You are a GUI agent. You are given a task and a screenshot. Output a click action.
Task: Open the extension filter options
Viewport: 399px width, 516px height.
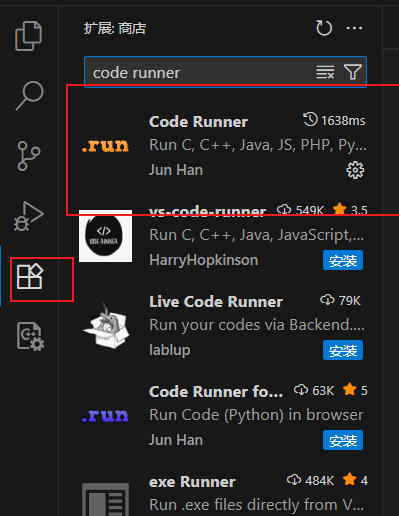353,72
